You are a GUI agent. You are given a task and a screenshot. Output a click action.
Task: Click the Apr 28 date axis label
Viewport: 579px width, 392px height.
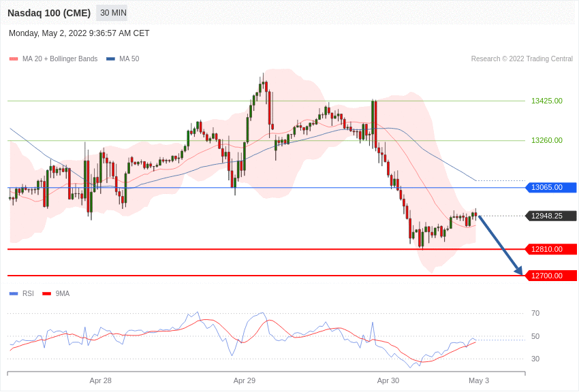[x=100, y=380]
